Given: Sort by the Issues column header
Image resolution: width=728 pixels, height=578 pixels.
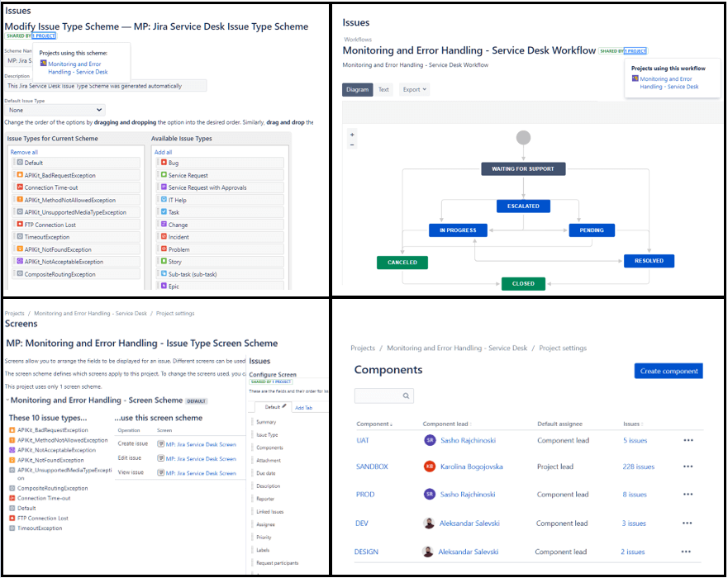Looking at the screenshot, I should 633,424.
